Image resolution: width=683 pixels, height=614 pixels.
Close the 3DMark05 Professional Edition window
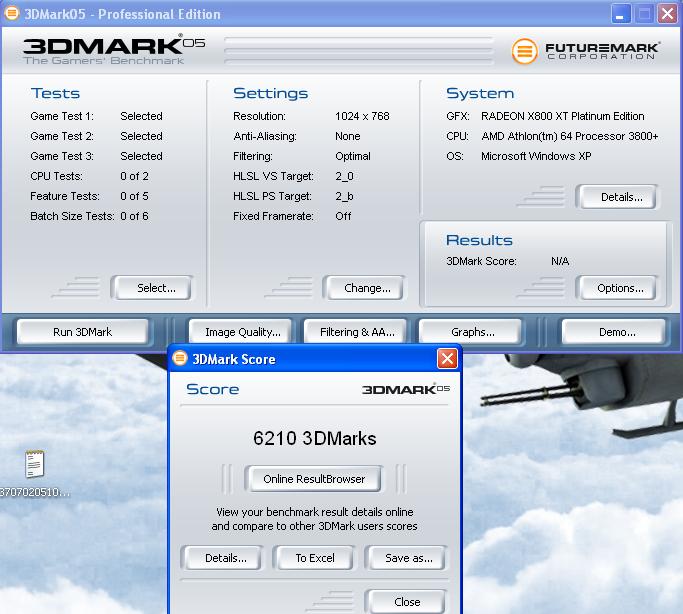point(667,14)
